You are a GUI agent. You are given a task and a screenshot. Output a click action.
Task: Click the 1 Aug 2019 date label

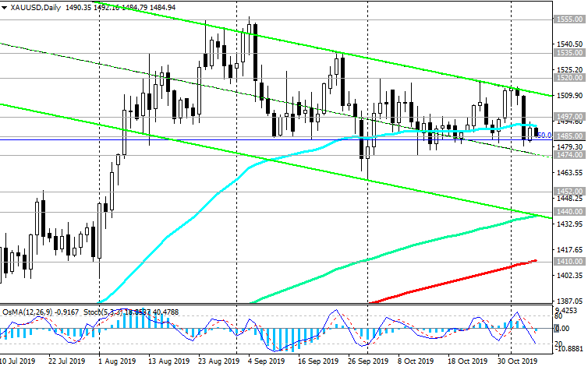118,361
